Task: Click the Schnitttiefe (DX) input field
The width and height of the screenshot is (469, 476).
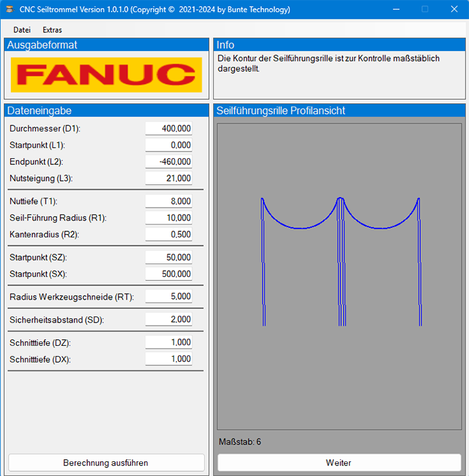Action: (x=169, y=359)
